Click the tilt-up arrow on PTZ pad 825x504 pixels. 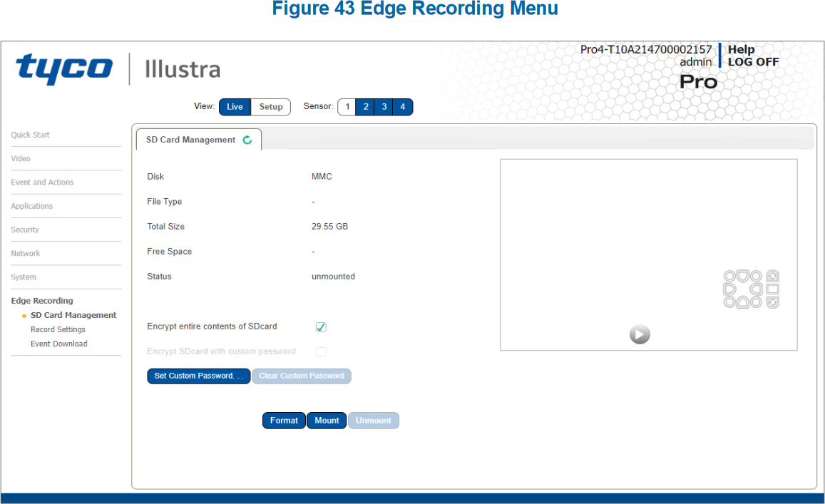[x=743, y=277]
